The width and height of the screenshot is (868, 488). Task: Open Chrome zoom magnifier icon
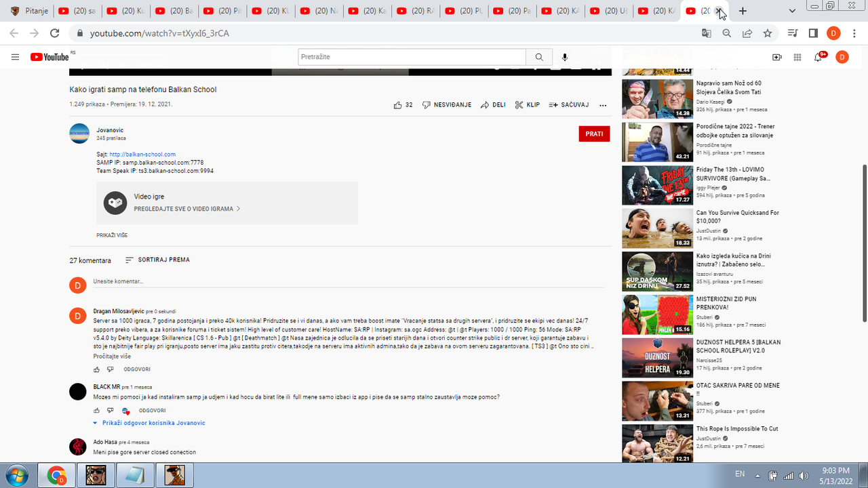tap(726, 33)
